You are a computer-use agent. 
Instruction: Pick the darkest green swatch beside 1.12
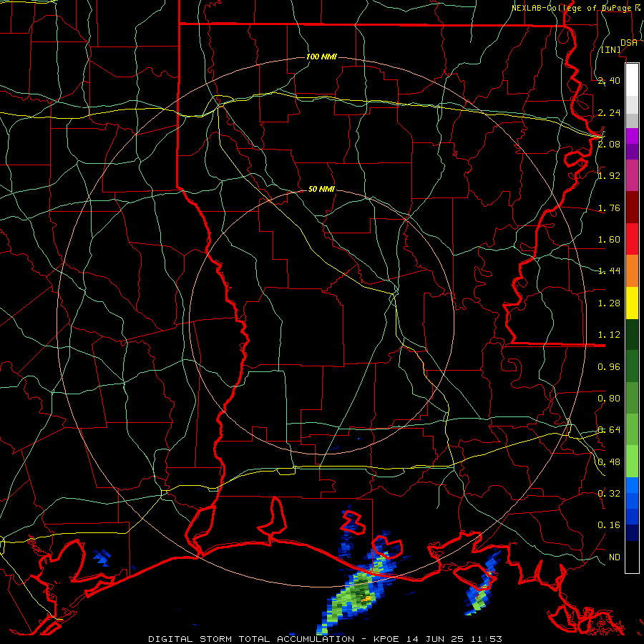click(632, 334)
